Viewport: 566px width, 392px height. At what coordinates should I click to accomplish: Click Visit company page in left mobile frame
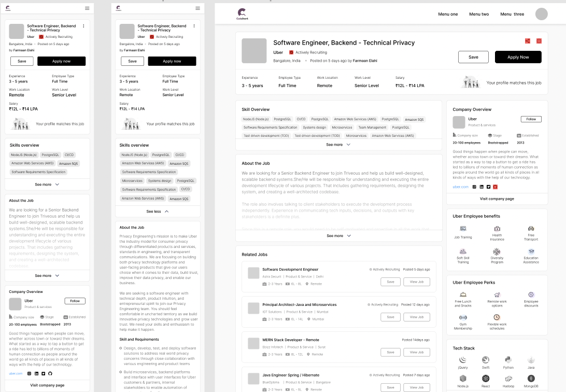coord(47,385)
